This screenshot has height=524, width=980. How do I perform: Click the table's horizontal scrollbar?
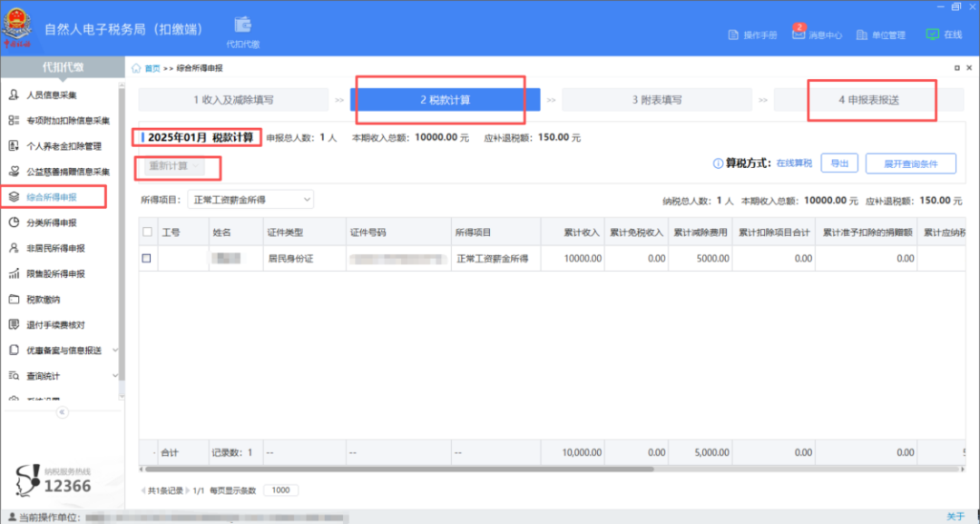(399, 470)
